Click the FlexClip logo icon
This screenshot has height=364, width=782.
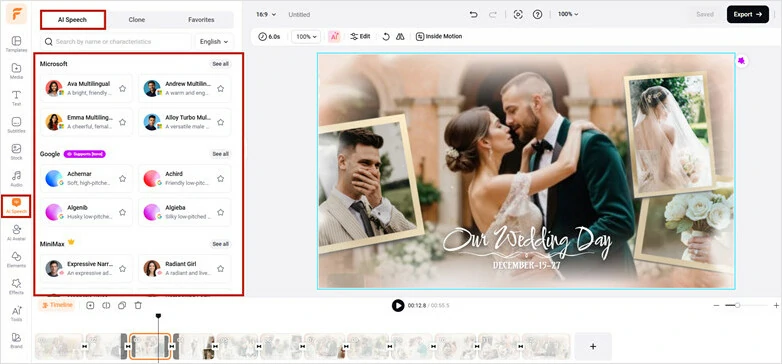16,14
